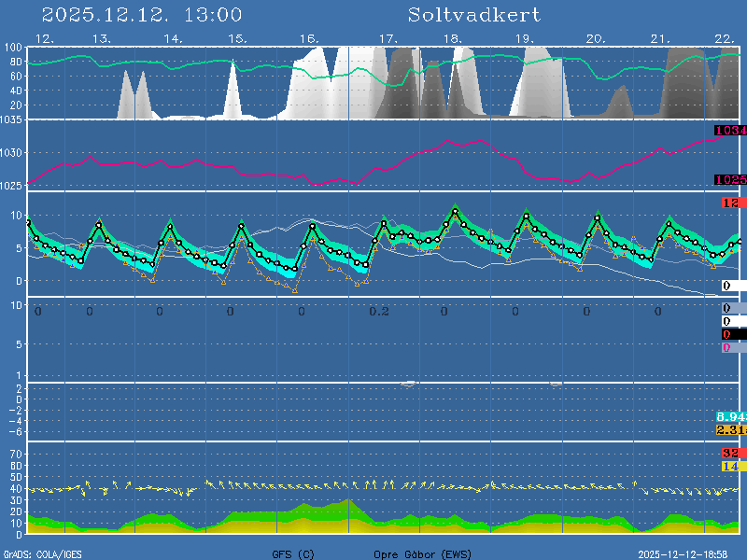Click the Opre Gábor (EWS) author credit
Image resolution: width=747 pixels, height=560 pixels.
tap(423, 553)
